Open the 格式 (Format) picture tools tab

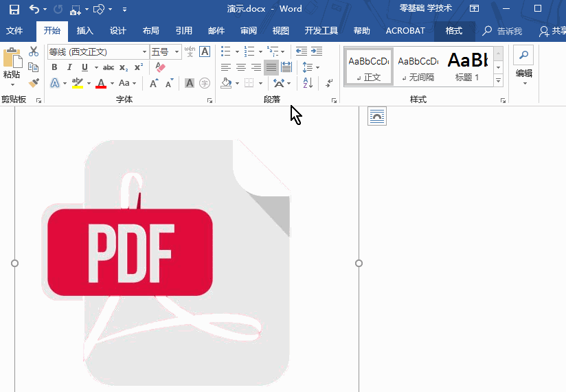pos(454,31)
